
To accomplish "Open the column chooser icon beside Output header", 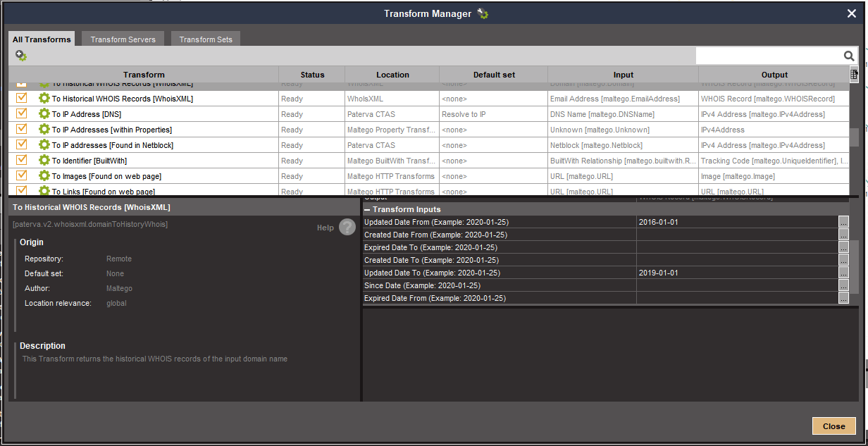I will click(x=854, y=74).
